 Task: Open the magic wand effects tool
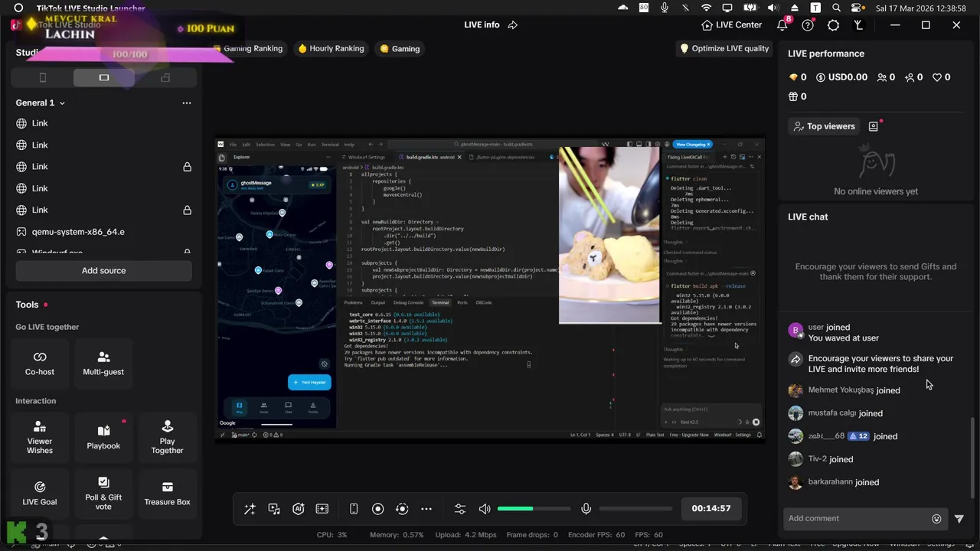[250, 509]
